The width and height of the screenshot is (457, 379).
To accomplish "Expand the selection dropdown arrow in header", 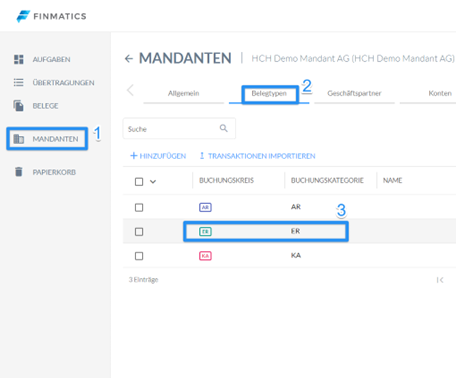I will [x=153, y=182].
